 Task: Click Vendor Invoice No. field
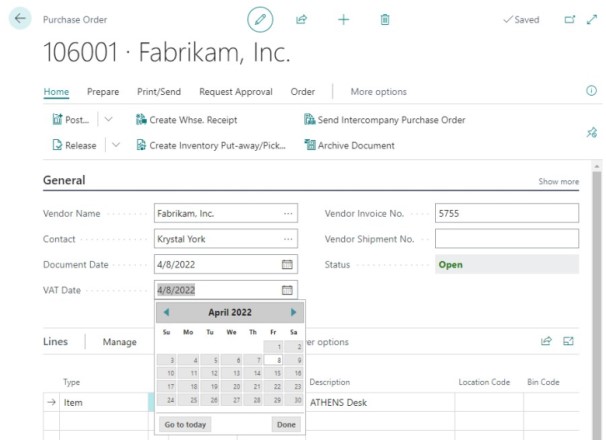tap(507, 213)
